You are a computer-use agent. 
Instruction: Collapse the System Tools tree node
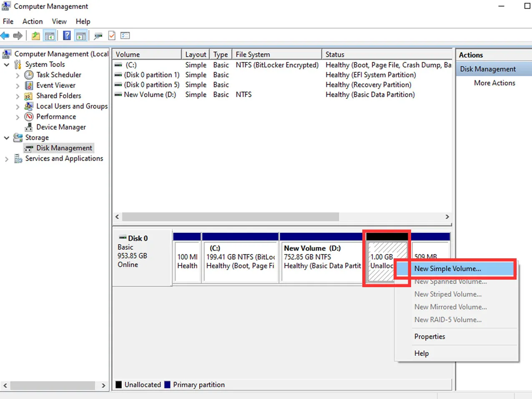7,65
